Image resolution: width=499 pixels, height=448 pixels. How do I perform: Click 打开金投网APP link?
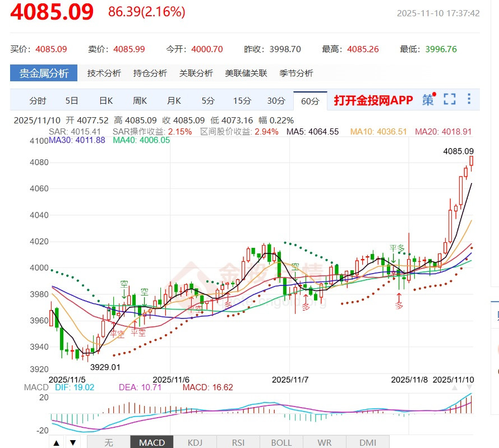point(373,100)
